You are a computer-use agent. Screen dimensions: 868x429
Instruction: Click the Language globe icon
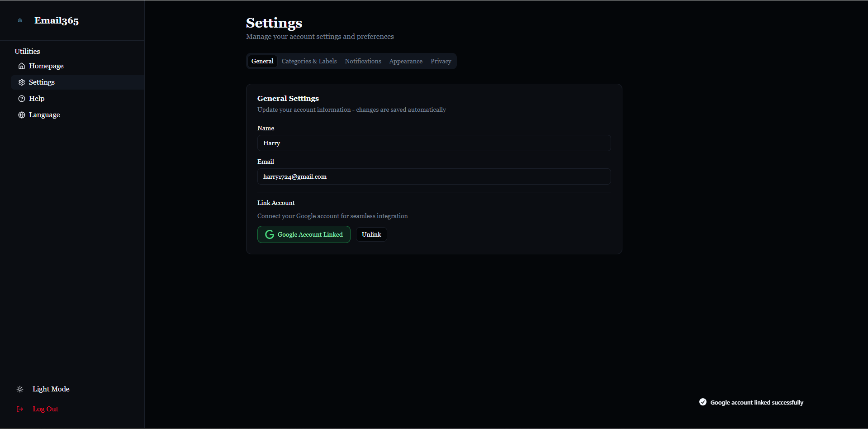coord(21,115)
